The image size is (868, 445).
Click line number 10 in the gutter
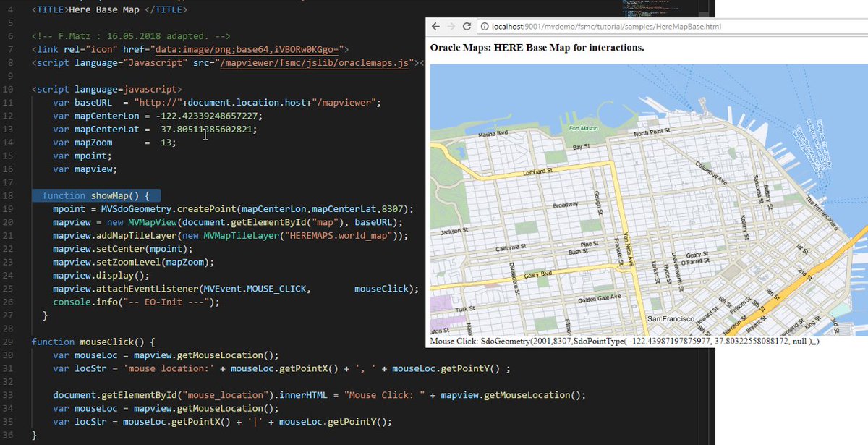9,89
